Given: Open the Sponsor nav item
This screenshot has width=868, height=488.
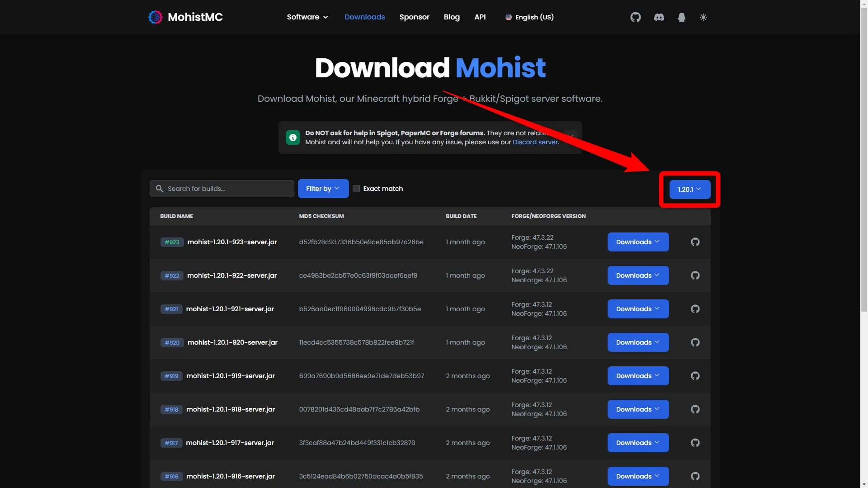Looking at the screenshot, I should pos(414,17).
